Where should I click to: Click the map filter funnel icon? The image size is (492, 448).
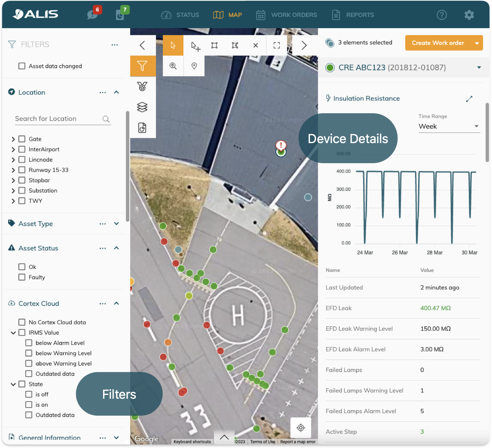(x=143, y=66)
